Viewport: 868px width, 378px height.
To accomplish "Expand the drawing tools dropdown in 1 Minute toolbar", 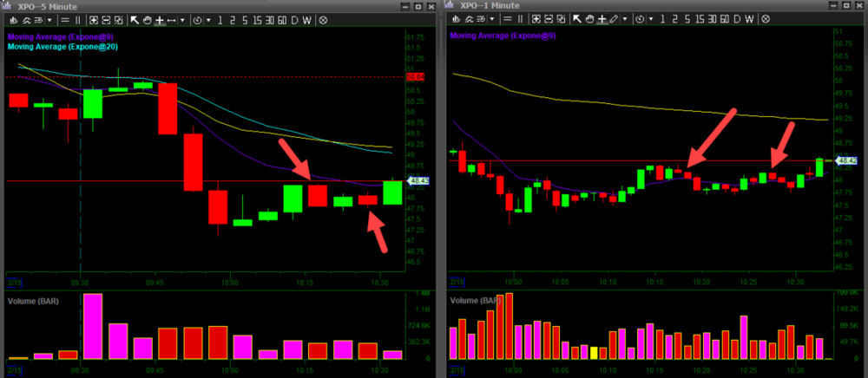I will (625, 19).
